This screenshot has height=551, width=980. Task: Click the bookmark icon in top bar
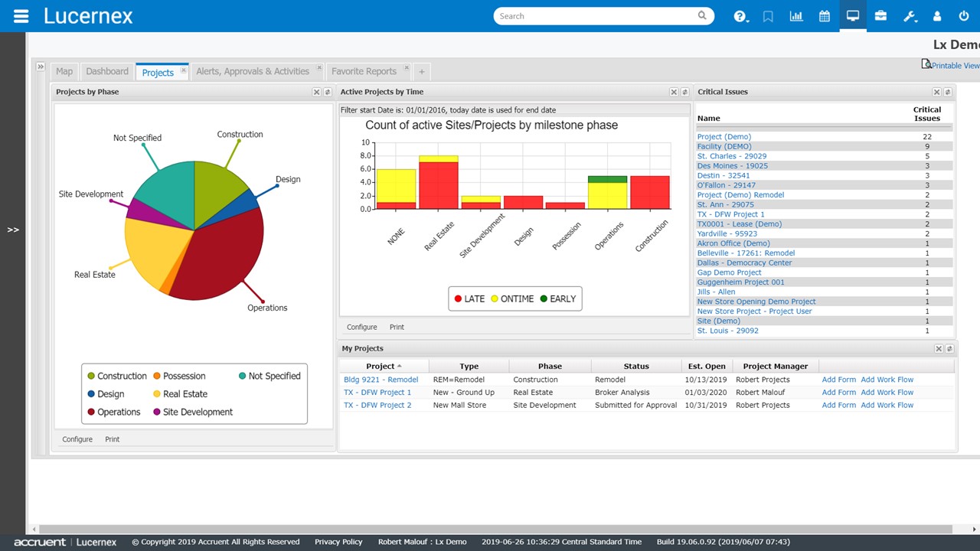click(x=768, y=16)
